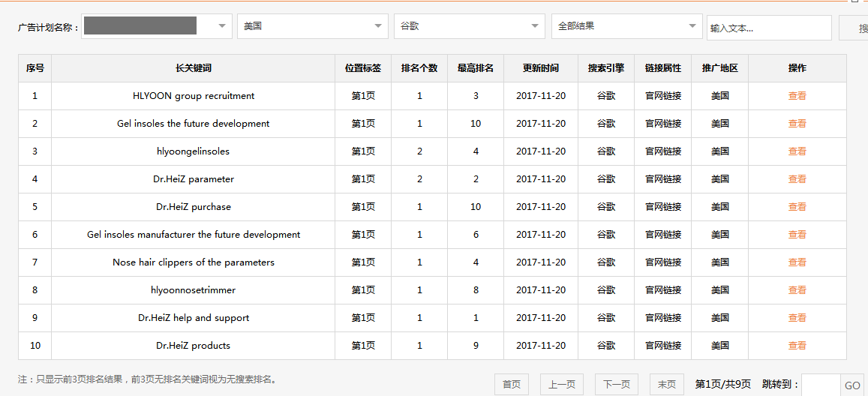Click the 搜索引擎 column header

point(606,68)
